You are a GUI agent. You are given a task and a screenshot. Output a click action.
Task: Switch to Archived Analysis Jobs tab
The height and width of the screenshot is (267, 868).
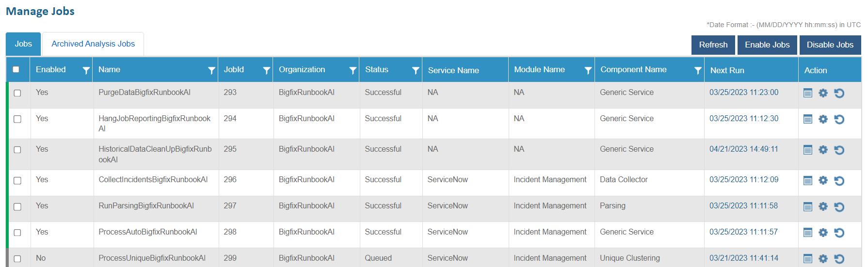(93, 44)
